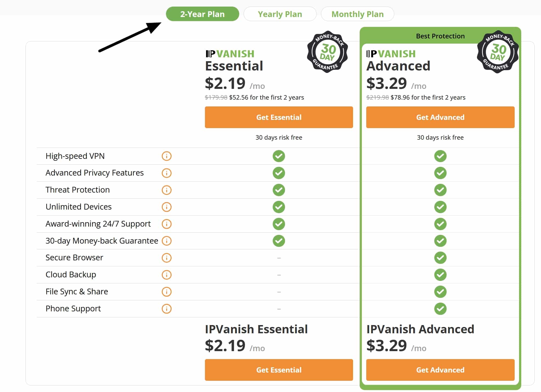Click the Advanced plan money-back badge
The height and width of the screenshot is (392, 541).
[498, 52]
